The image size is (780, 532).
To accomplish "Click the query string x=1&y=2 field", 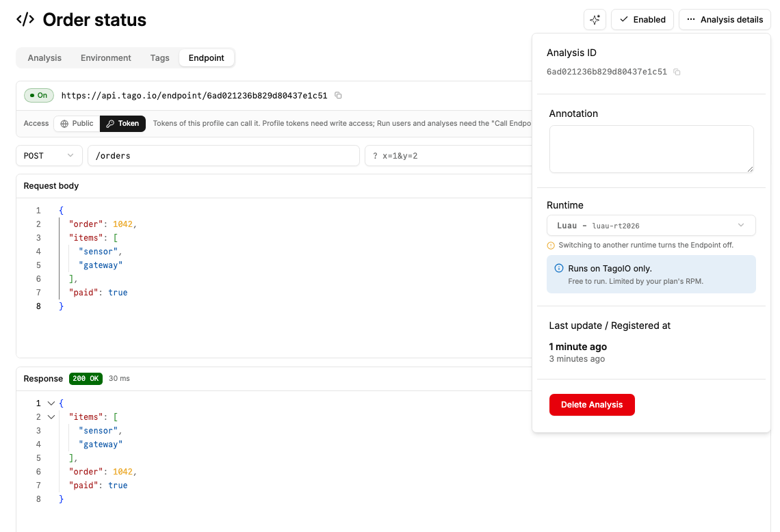I will [447, 156].
